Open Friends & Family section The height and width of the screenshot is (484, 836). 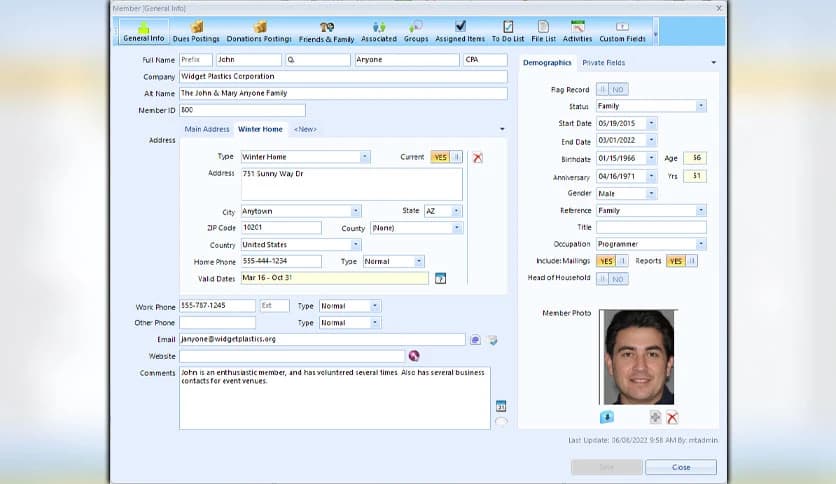[x=327, y=31]
